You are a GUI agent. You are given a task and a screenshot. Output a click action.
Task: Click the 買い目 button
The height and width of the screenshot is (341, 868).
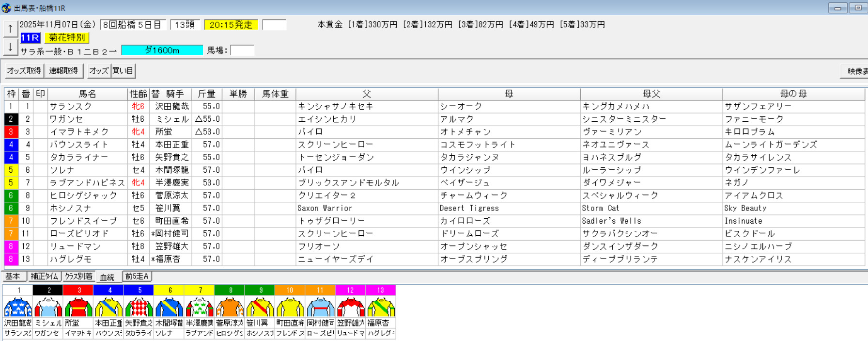[x=123, y=71]
